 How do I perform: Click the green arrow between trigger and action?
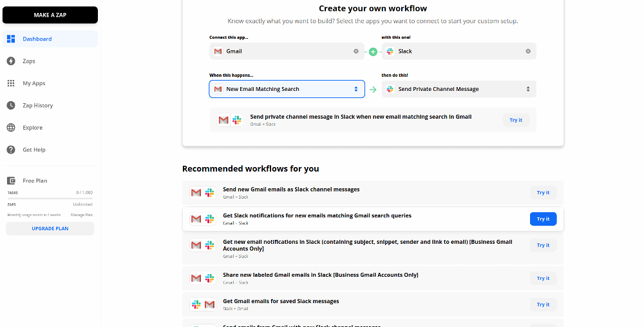(x=373, y=90)
